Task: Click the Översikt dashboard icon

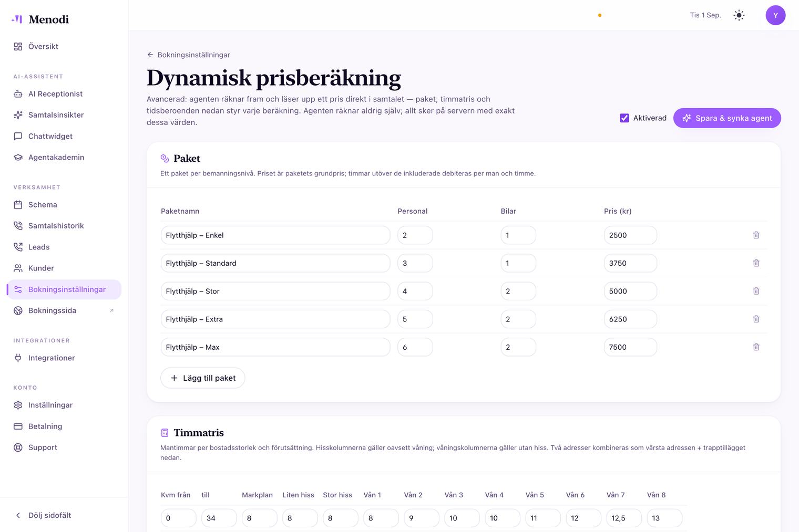Action: tap(18, 46)
